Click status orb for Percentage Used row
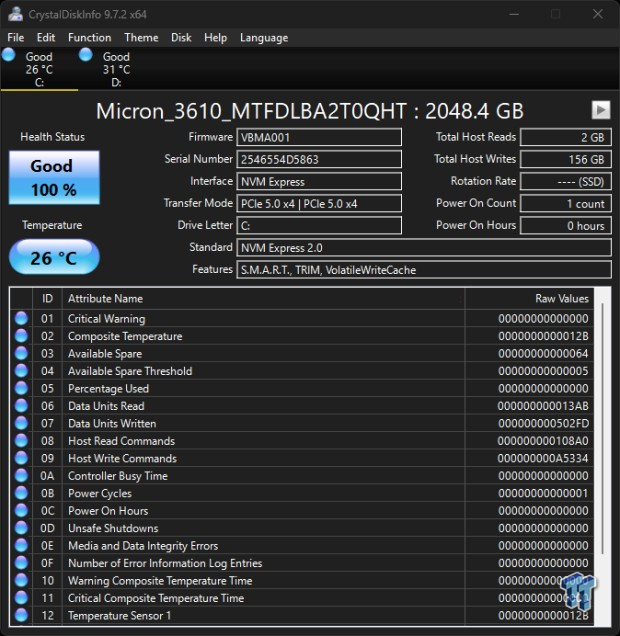Viewport: 620px width, 636px height. pos(21,388)
